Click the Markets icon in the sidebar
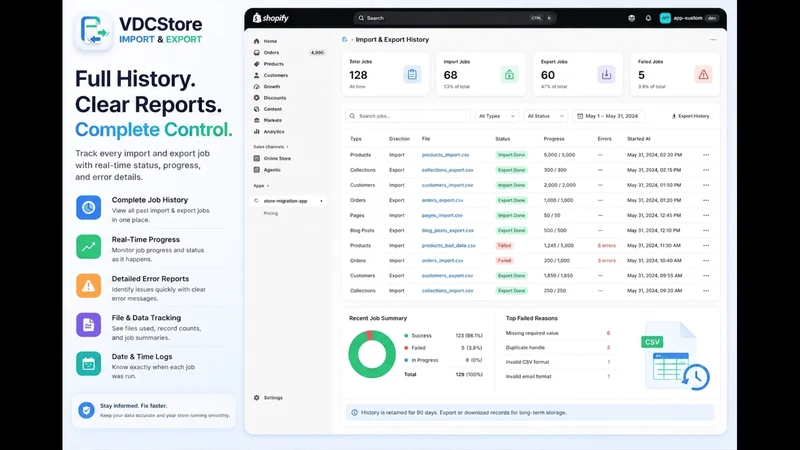 pyautogui.click(x=257, y=120)
